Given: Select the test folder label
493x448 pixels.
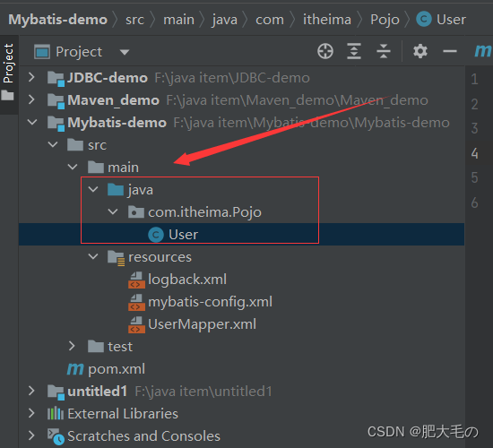Looking at the screenshot, I should 120,347.
